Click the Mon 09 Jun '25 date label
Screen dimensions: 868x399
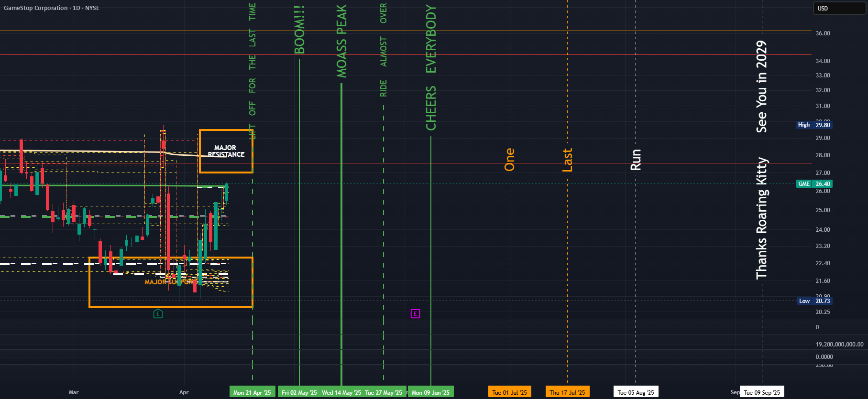point(430,392)
